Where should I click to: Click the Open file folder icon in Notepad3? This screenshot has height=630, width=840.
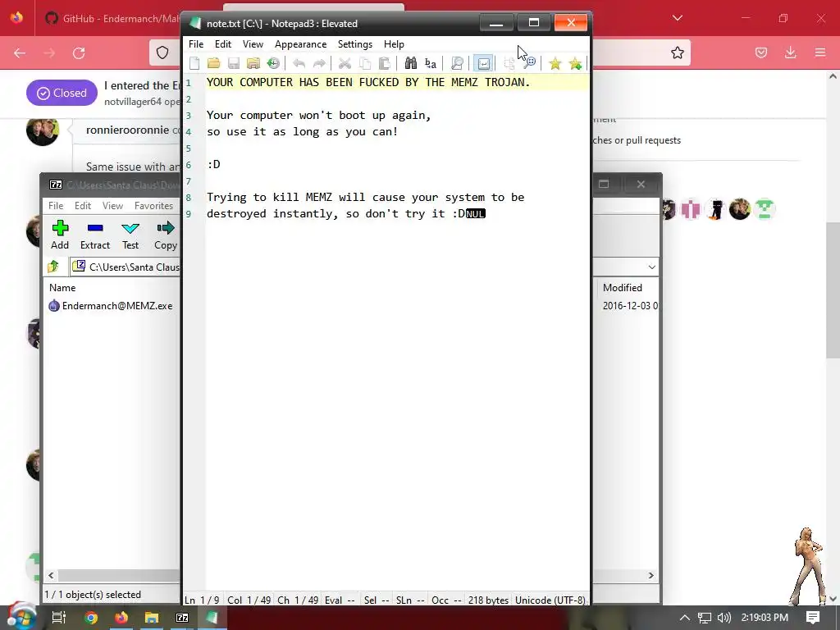click(x=214, y=64)
